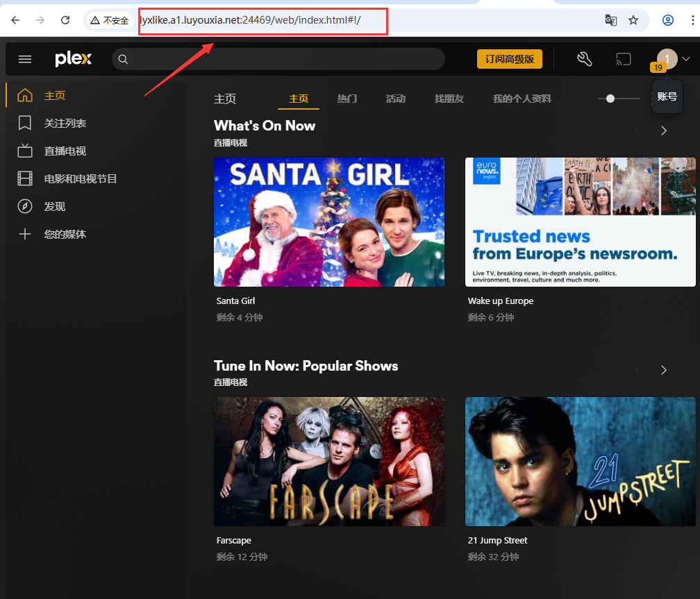Open the browser profile icon
Image resolution: width=700 pixels, height=599 pixels.
coord(668,20)
